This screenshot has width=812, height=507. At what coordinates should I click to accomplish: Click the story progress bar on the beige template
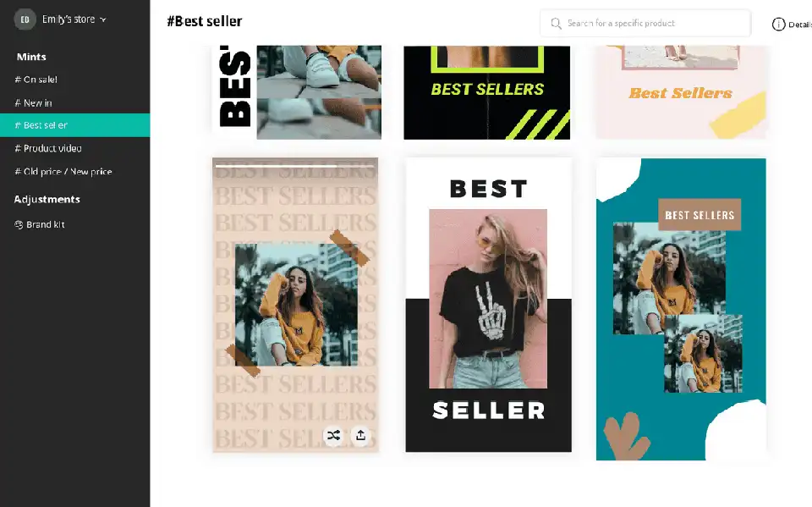(294, 166)
